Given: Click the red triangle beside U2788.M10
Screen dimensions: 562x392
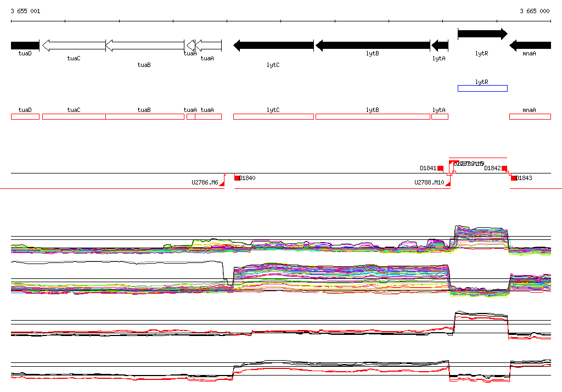Looking at the screenshot, I should (x=448, y=183).
